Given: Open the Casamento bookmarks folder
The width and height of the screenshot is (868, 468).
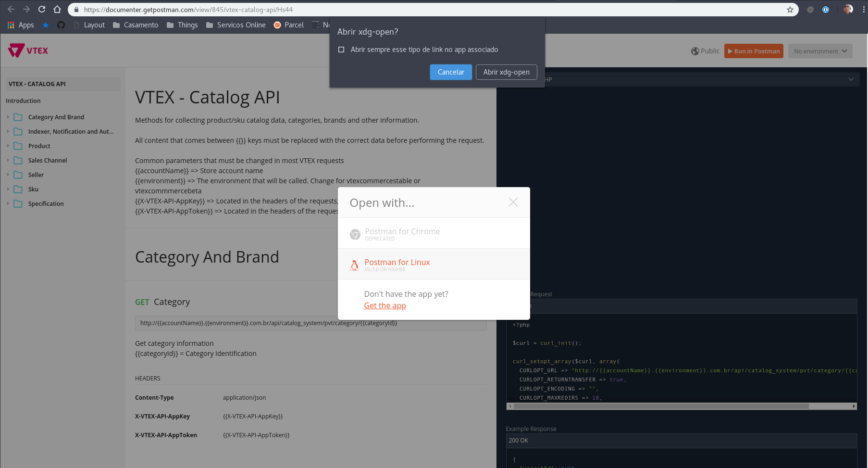Looking at the screenshot, I should point(136,25).
